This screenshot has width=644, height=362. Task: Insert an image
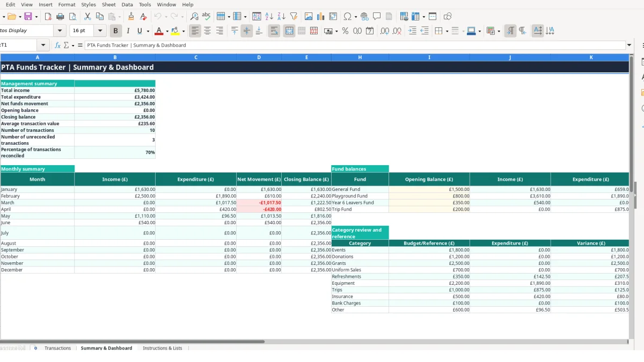pos(309,17)
